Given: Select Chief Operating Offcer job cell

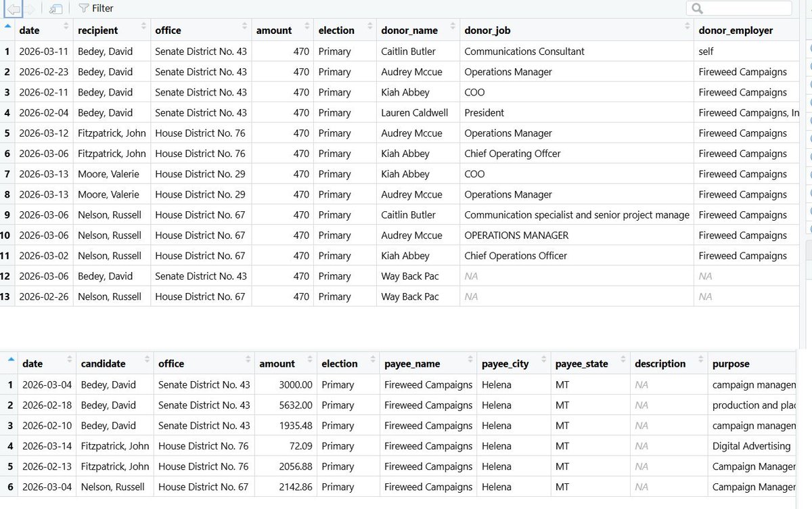Looking at the screenshot, I should coord(512,154).
